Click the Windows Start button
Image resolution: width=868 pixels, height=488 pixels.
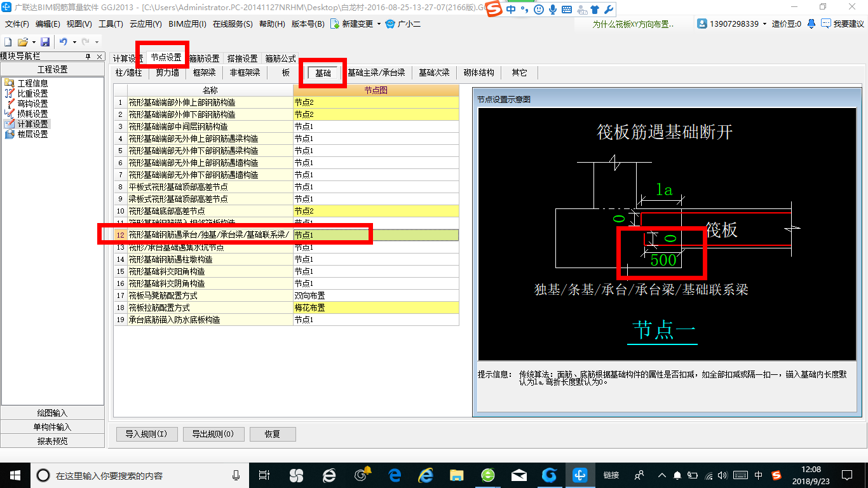(15, 475)
